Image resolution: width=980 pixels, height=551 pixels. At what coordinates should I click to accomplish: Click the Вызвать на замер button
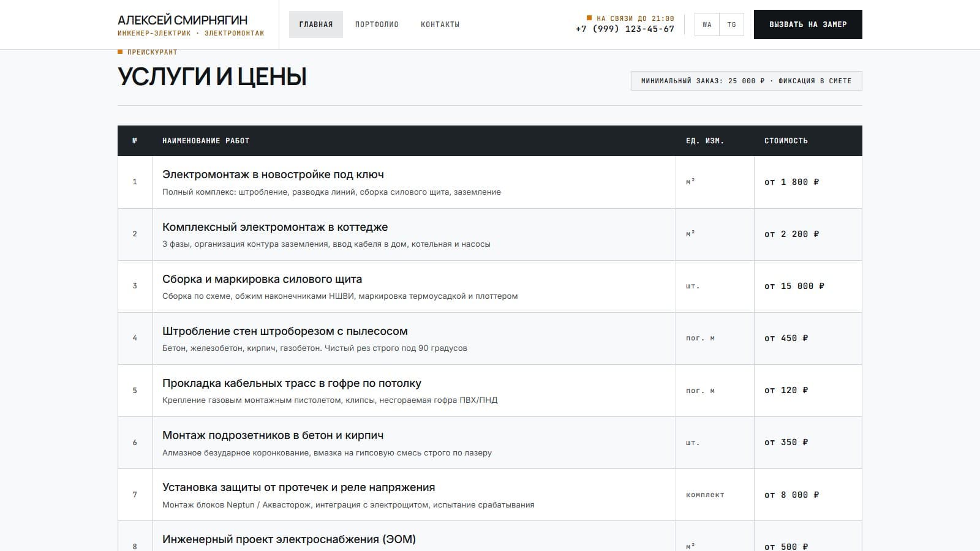pyautogui.click(x=808, y=24)
